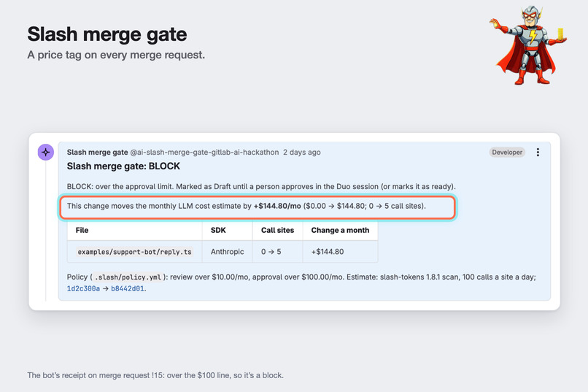Click the superhero robot mascot image
This screenshot has height=392, width=588.
click(x=528, y=45)
